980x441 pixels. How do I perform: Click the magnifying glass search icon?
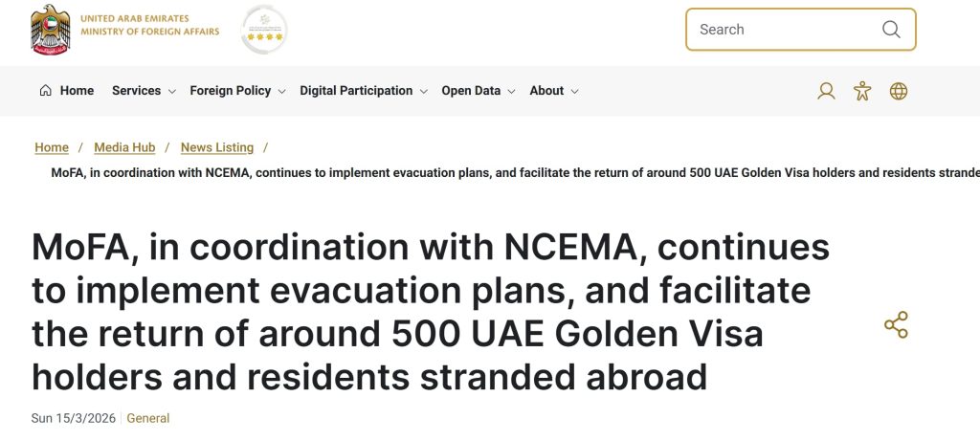[891, 30]
